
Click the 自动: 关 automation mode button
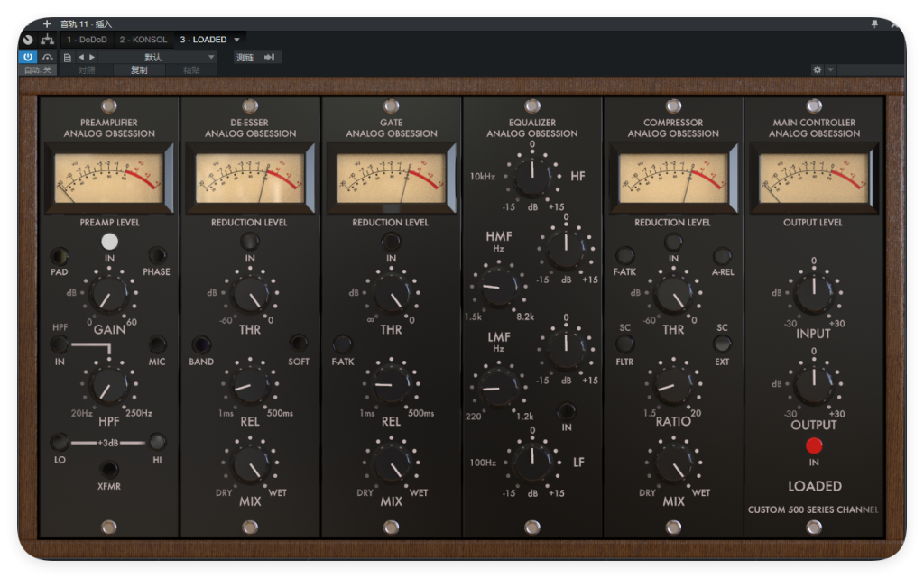point(38,70)
